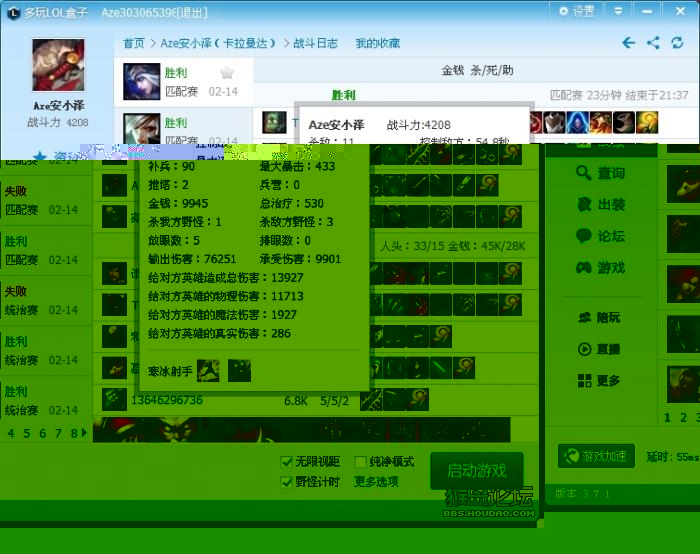The width and height of the screenshot is (700, 554).
Task: Click the share icon in breadcrumb bar
Action: click(x=653, y=43)
